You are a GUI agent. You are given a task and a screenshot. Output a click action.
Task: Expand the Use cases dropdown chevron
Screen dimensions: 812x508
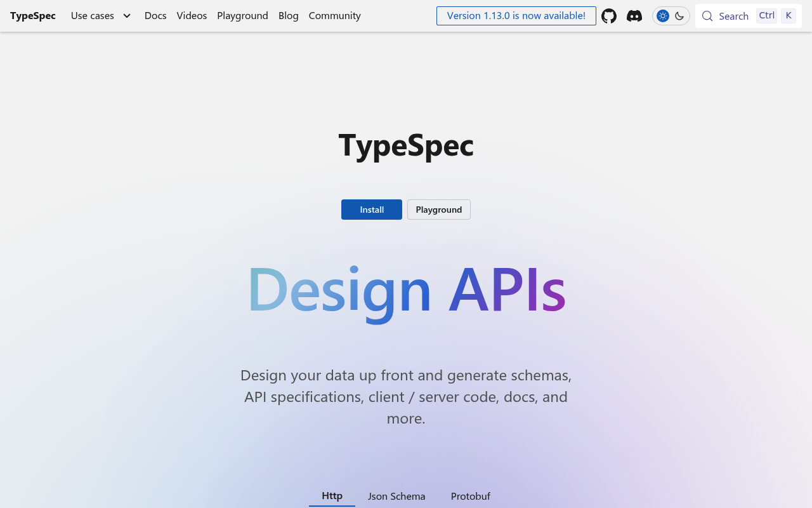tap(127, 16)
